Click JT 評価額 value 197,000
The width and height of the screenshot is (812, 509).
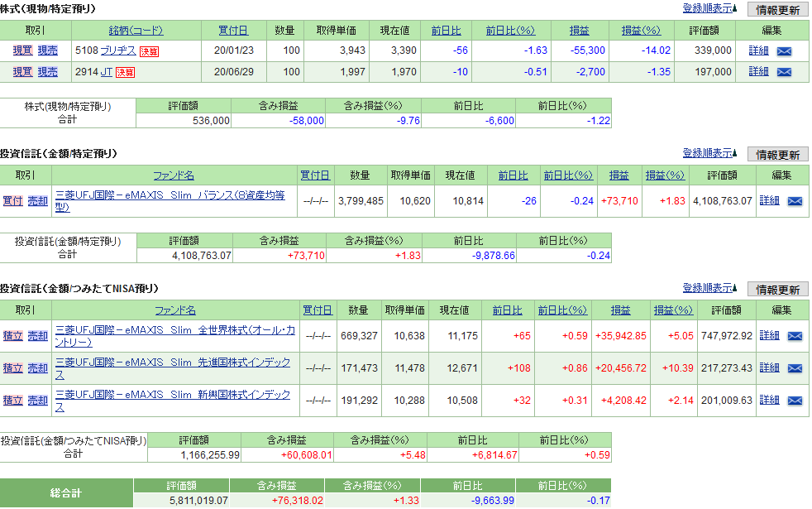[713, 71]
